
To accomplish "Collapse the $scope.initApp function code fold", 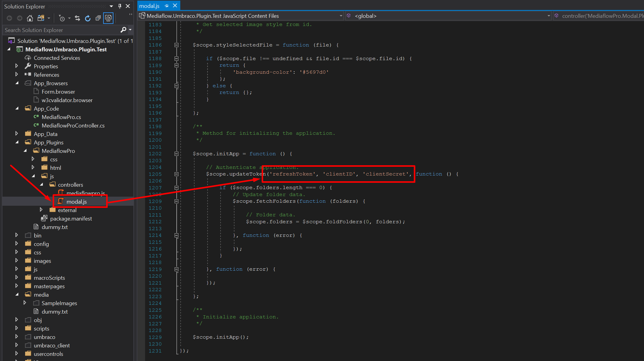I will tap(176, 154).
